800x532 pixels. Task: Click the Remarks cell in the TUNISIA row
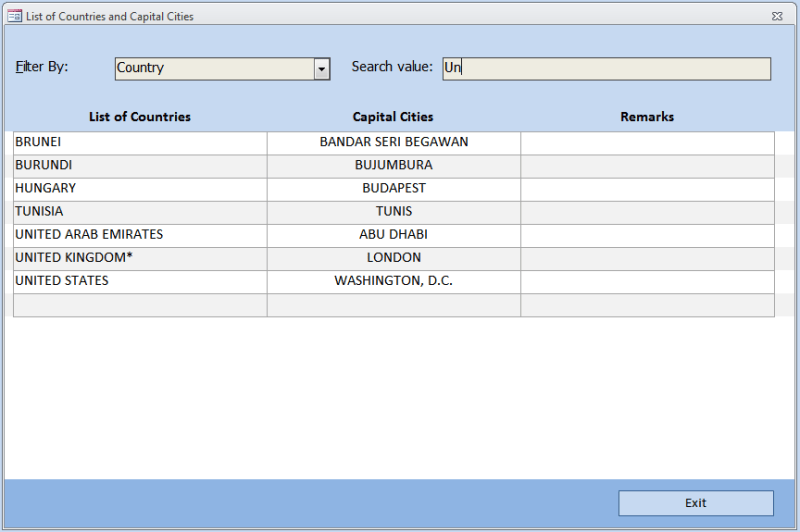pos(647,213)
